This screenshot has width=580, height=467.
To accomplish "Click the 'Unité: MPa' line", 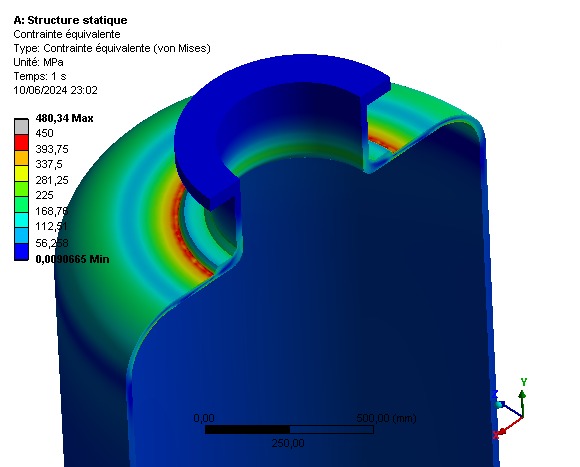I will (38, 62).
